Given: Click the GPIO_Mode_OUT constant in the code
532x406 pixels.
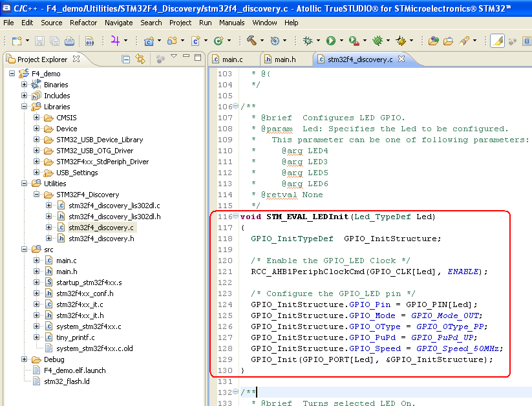Looking at the screenshot, I should pos(445,315).
